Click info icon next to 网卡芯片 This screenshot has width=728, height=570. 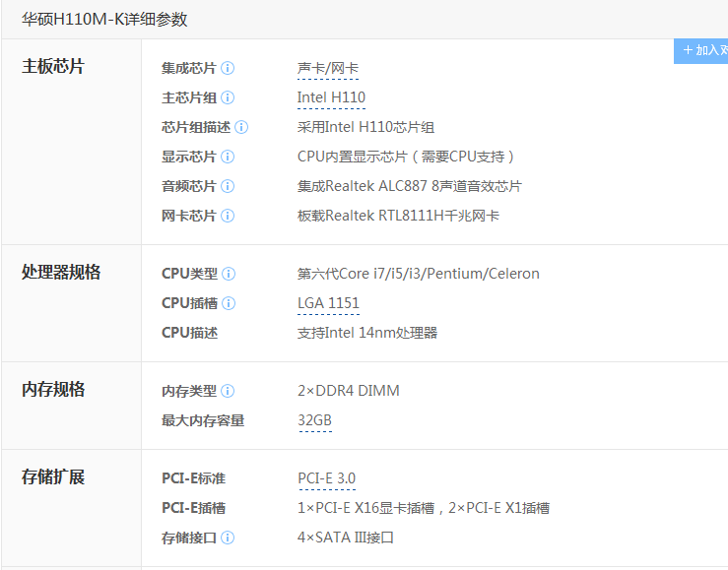228,216
